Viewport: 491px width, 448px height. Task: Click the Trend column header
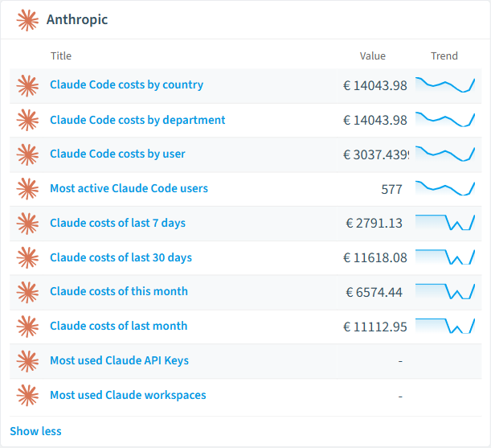coord(444,55)
